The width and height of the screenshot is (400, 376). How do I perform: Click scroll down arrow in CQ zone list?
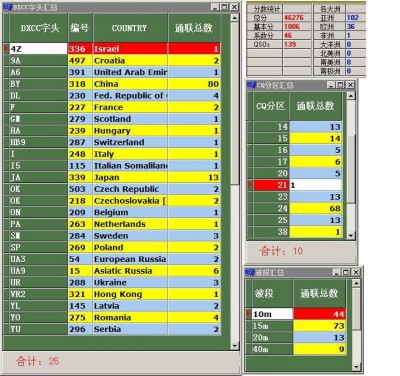pyautogui.click(x=351, y=236)
